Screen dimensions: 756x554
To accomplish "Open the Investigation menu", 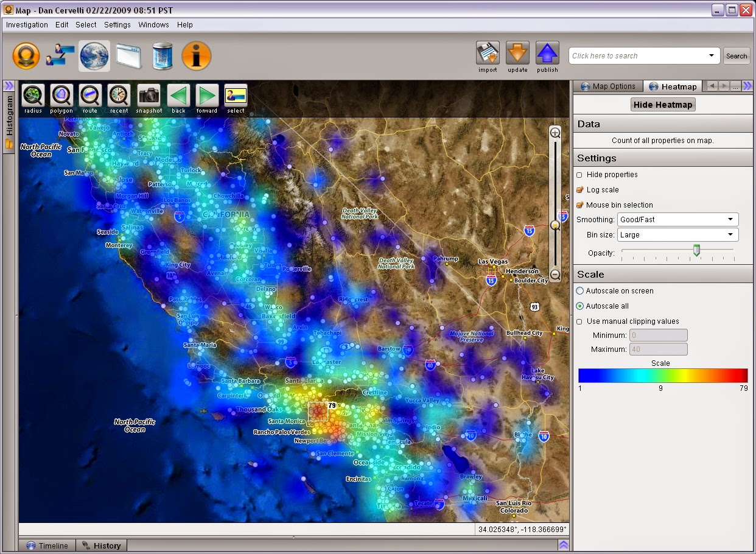I will tap(27, 25).
